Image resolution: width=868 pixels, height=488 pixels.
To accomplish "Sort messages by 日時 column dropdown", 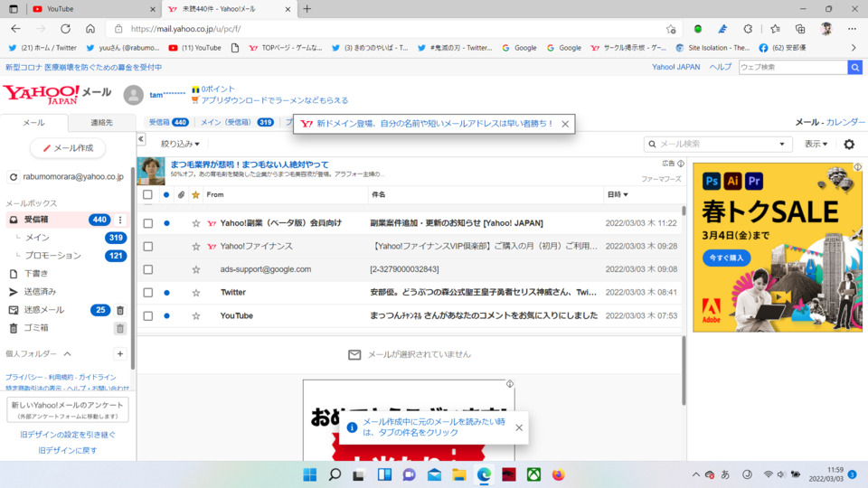I will tap(618, 195).
